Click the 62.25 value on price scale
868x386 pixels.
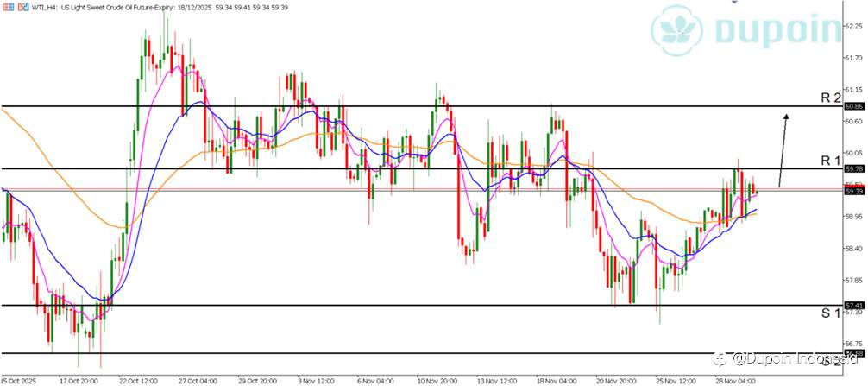point(853,26)
